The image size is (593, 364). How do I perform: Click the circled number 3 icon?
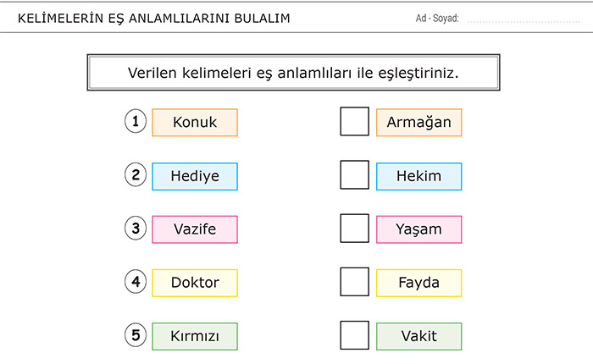[136, 229]
